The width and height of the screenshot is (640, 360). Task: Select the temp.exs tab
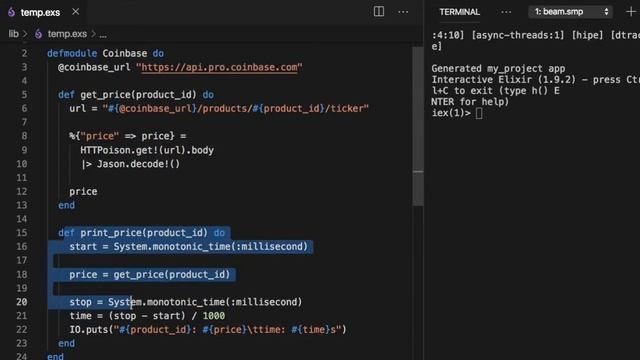click(x=43, y=12)
